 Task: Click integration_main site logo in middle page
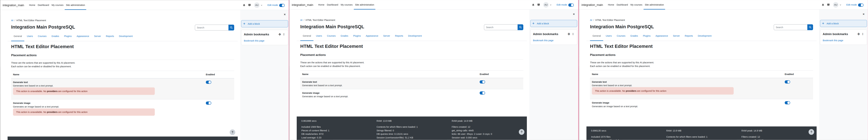point(302,5)
